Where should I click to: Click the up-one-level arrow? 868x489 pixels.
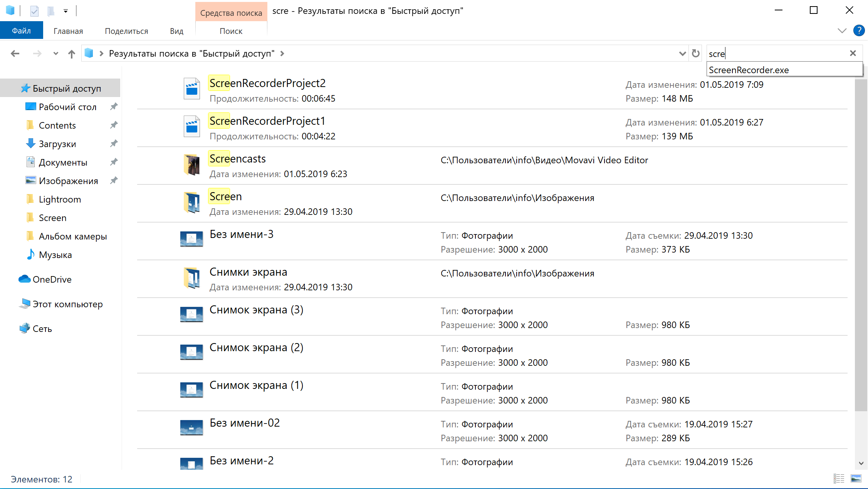tap(71, 54)
